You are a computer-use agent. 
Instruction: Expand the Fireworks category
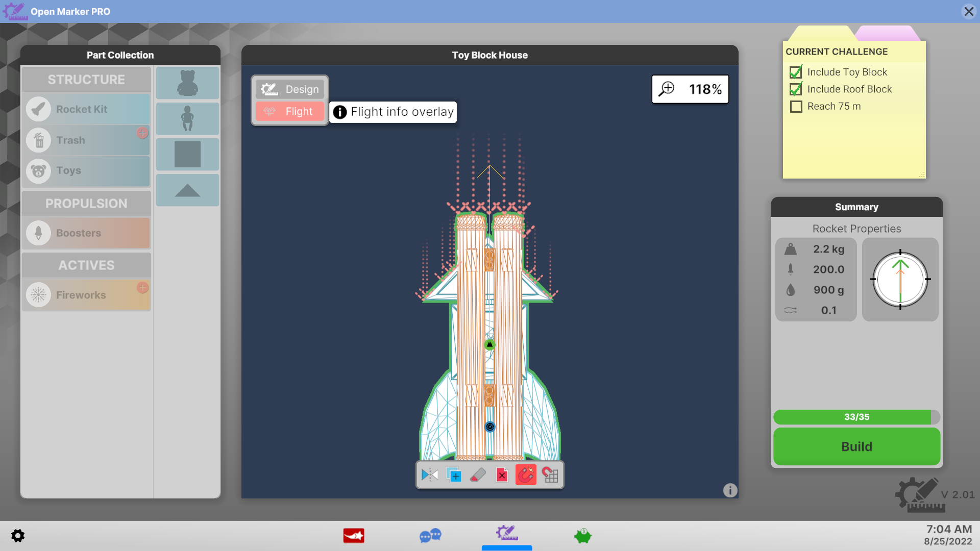[87, 295]
